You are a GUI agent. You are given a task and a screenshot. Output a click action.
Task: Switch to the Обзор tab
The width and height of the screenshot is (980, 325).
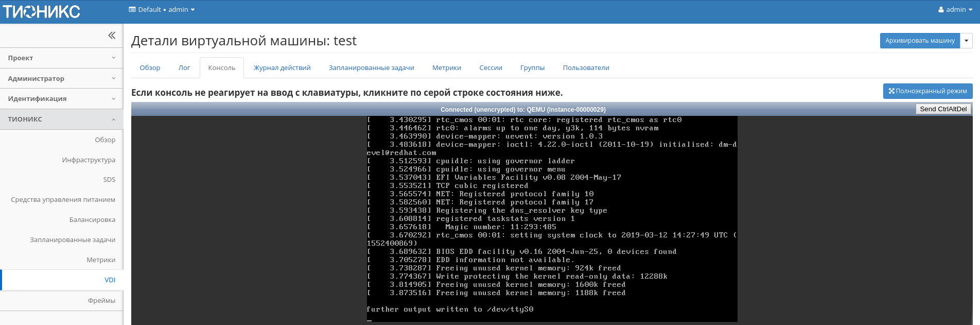coord(150,68)
